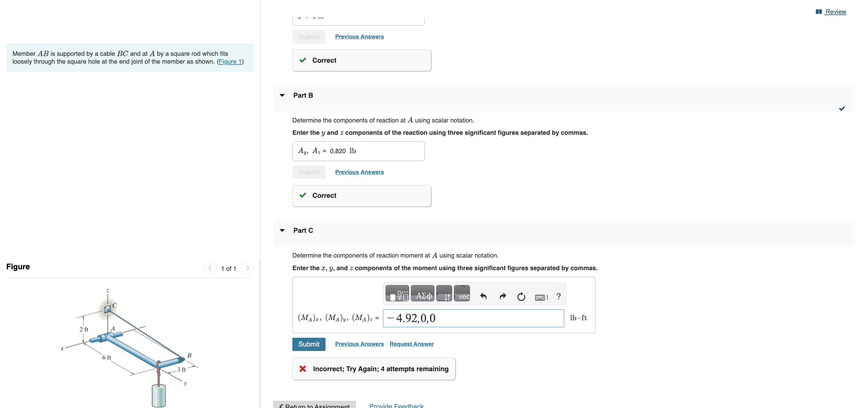Go to previous figure arrow
This screenshot has width=868, height=408.
(210, 268)
